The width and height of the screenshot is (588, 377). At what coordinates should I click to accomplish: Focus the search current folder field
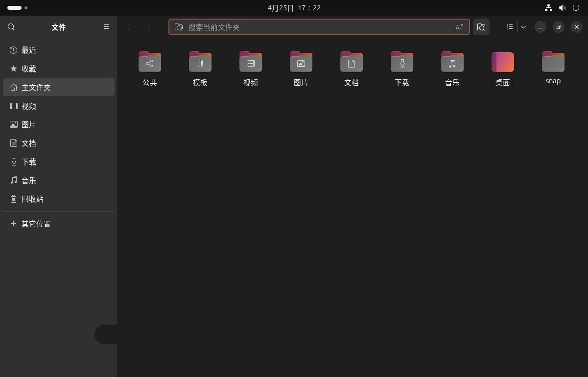tap(319, 27)
